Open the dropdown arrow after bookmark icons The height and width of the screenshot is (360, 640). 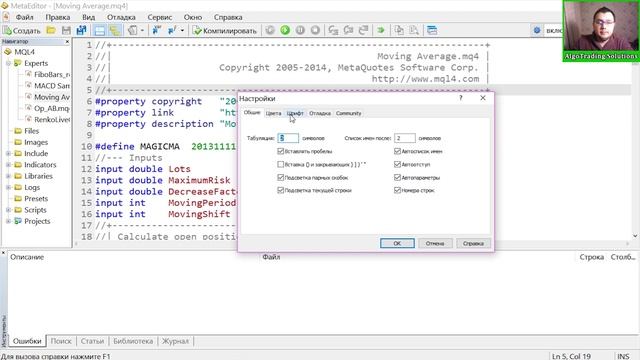182,30
